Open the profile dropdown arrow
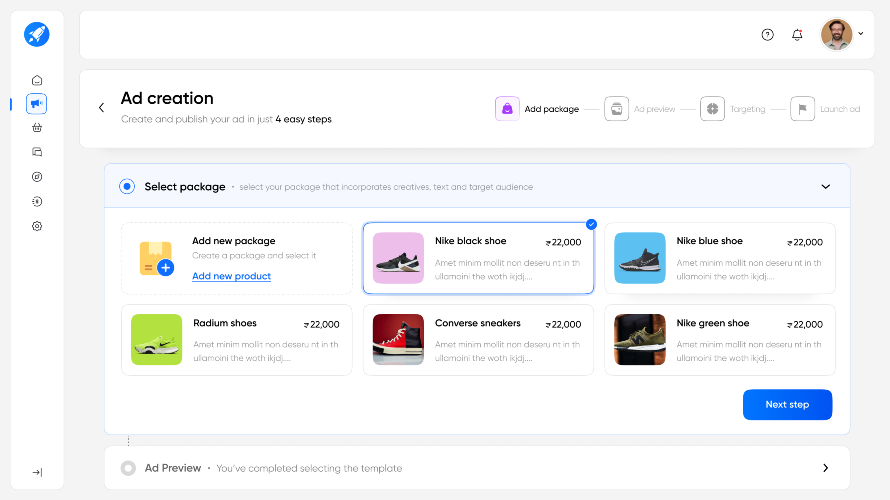The height and width of the screenshot is (500, 890). (861, 33)
